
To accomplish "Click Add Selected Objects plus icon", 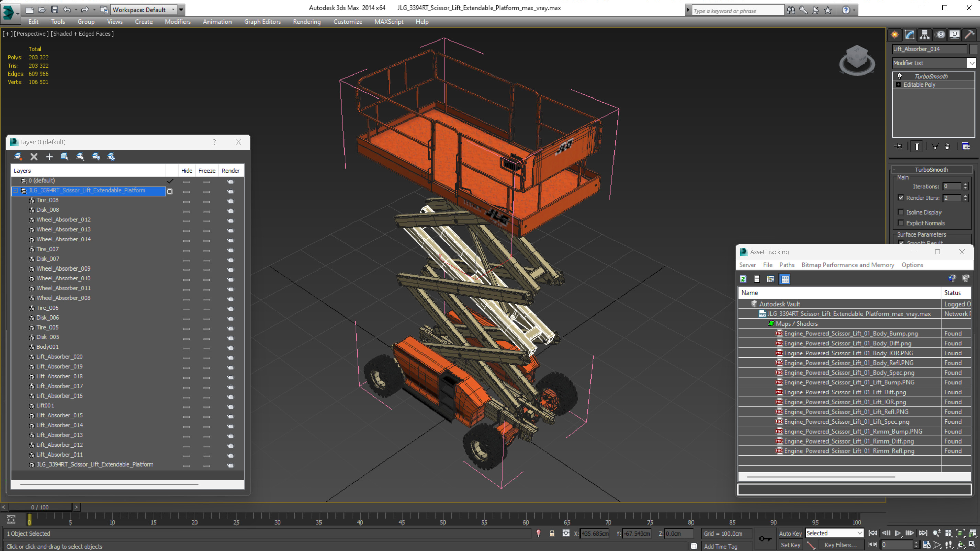I will pos(49,157).
